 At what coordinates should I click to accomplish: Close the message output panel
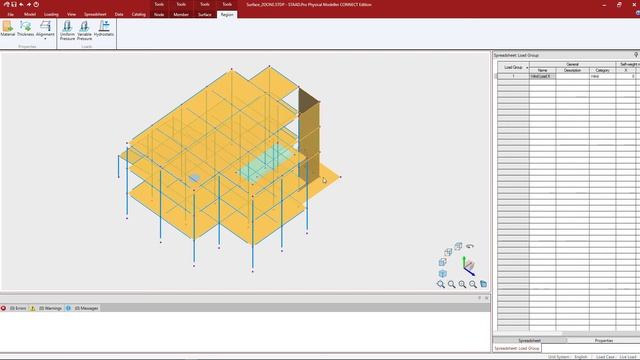point(486,298)
